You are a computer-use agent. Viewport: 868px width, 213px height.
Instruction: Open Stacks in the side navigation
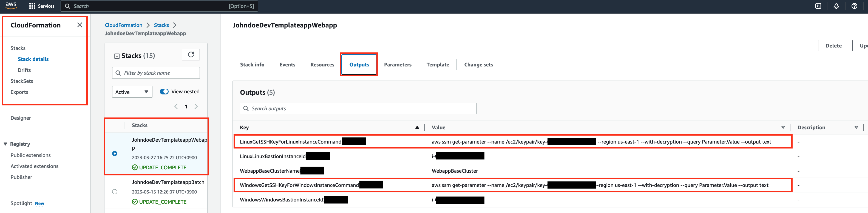pos(18,48)
